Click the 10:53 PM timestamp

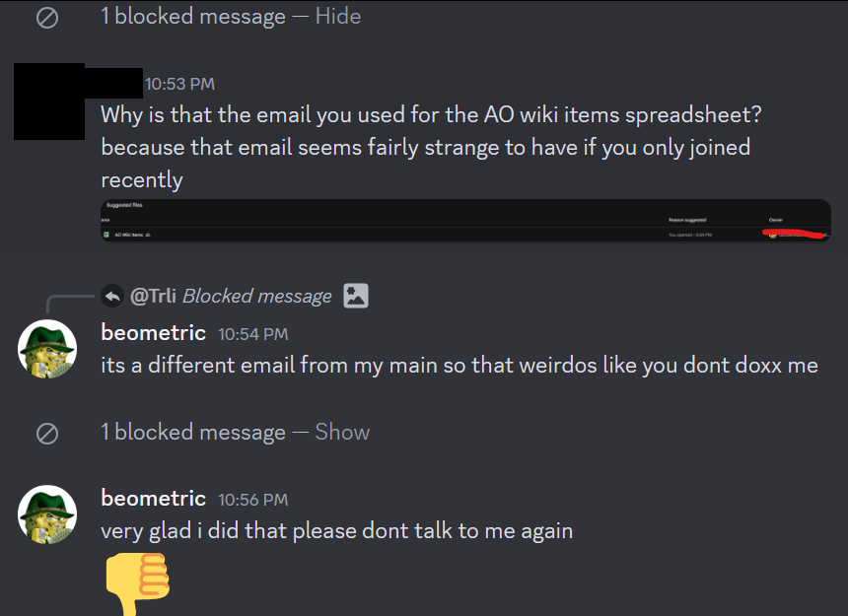coord(179,85)
